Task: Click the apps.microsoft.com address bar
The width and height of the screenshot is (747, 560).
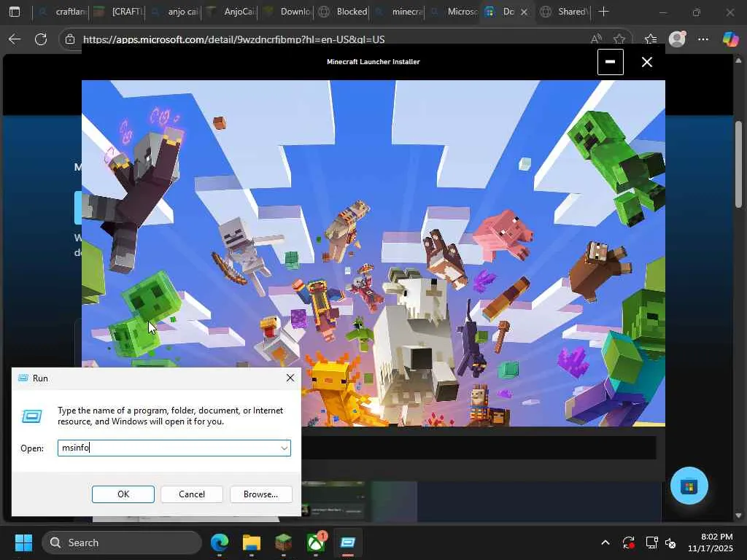Action: (233, 39)
